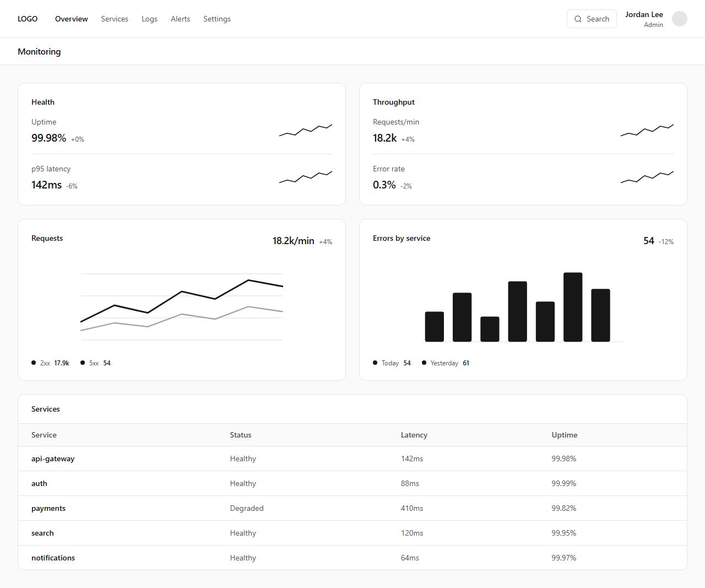Click the Search box
The height and width of the screenshot is (588, 705).
[x=592, y=19]
